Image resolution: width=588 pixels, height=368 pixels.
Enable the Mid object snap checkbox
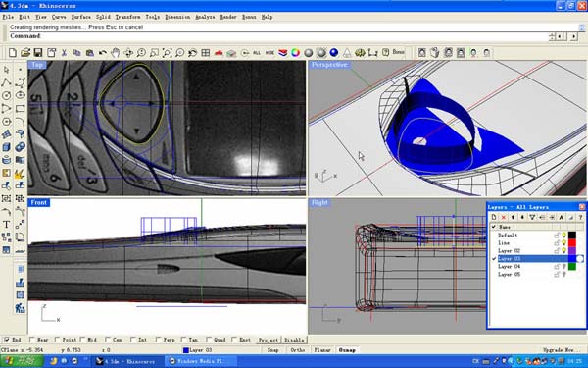[x=82, y=340]
